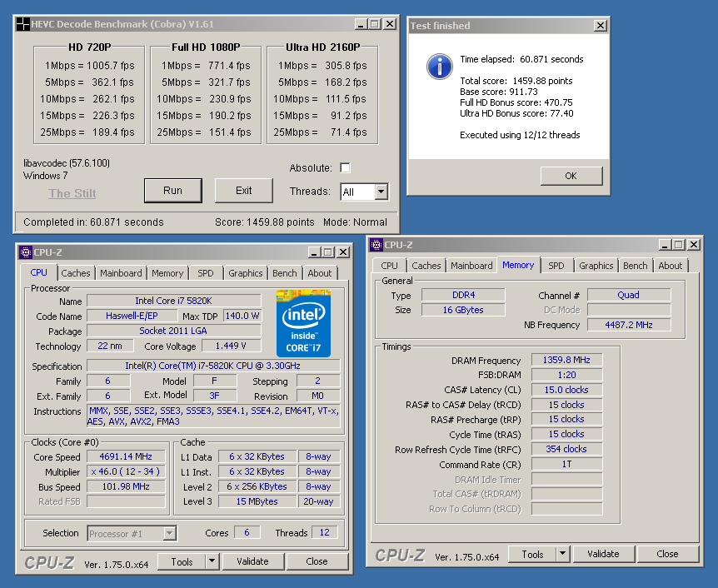Viewport: 718px width, 588px height.
Task: Click the Core Speed value 4691.14 MHz
Action: (126, 456)
